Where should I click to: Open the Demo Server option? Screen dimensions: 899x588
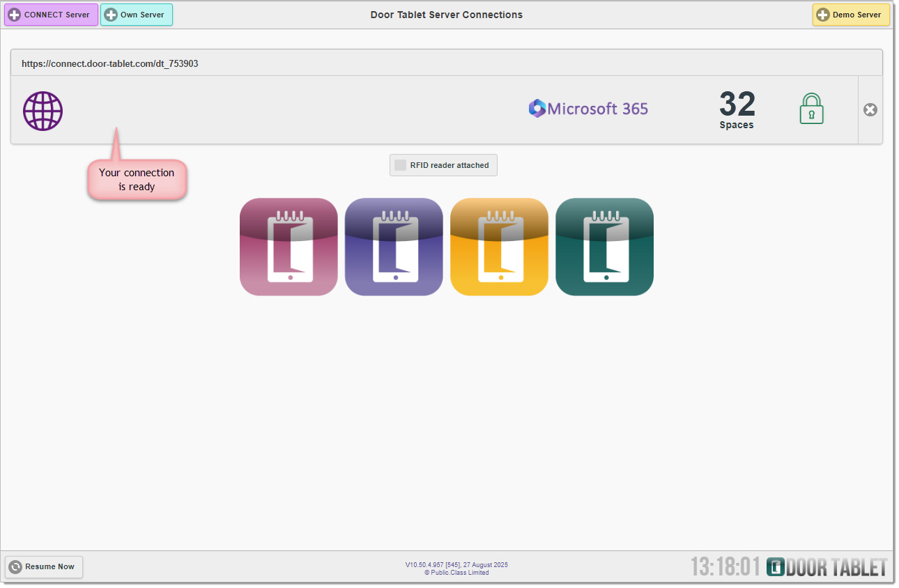click(x=850, y=15)
